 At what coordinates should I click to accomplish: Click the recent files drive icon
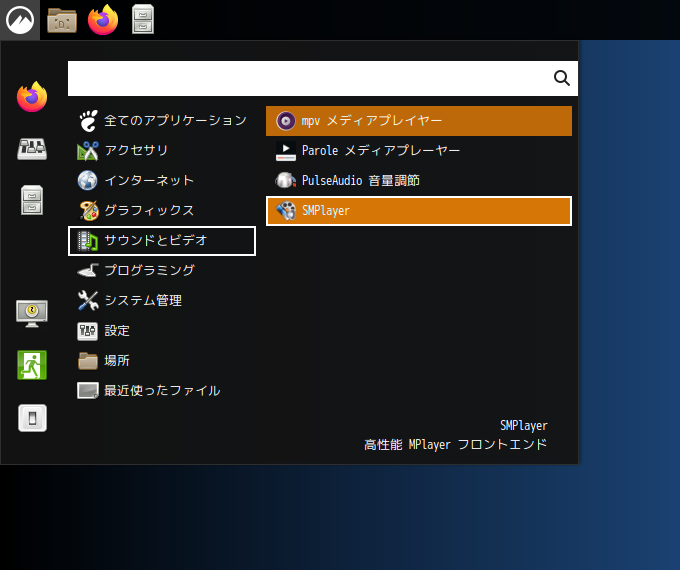pos(88,390)
